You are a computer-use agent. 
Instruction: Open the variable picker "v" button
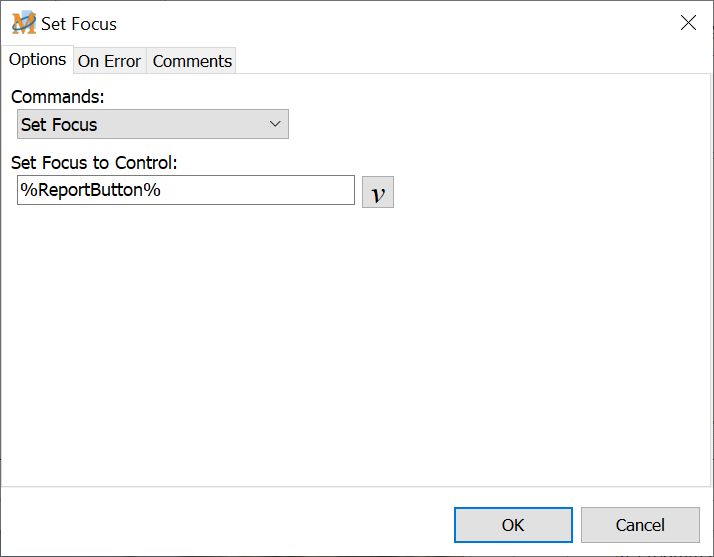point(378,192)
